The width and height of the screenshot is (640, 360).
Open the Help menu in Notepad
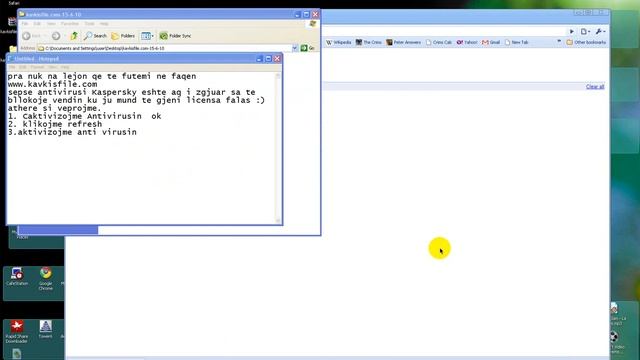(65, 67)
